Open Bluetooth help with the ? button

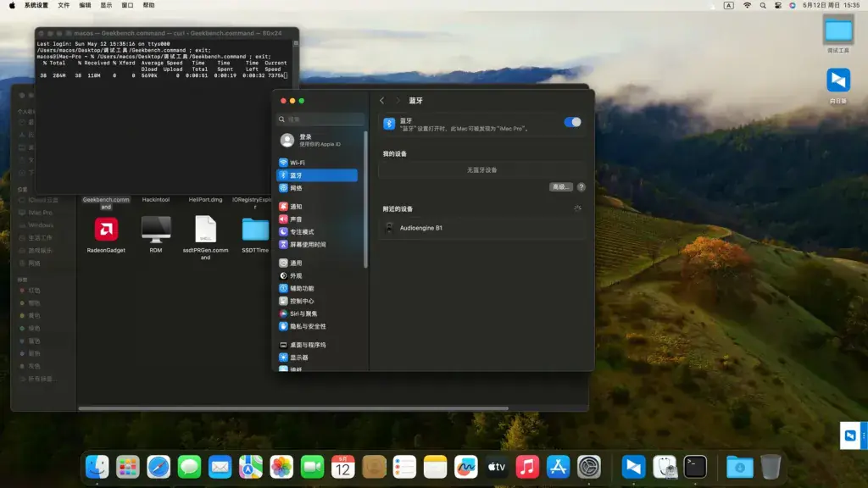(581, 187)
